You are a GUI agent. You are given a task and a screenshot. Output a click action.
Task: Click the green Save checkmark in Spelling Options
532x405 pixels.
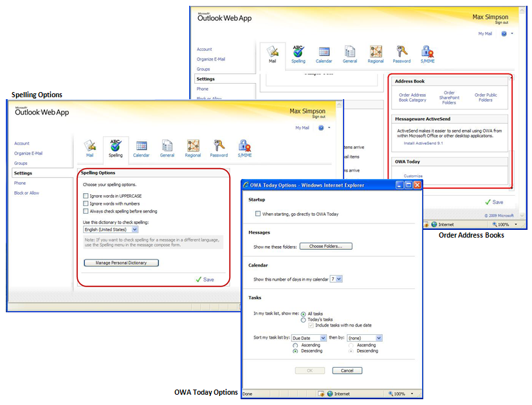point(199,279)
